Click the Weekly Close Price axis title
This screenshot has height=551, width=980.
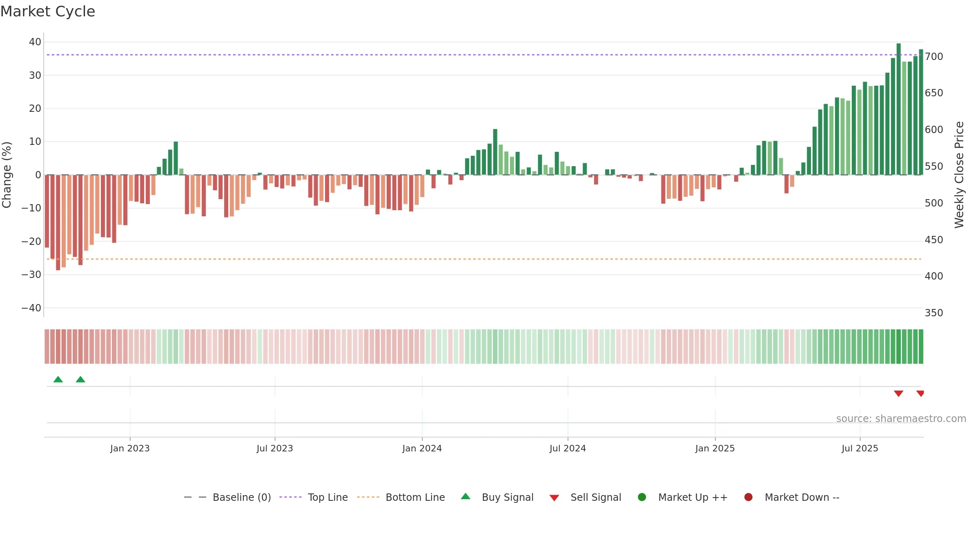coord(959,175)
